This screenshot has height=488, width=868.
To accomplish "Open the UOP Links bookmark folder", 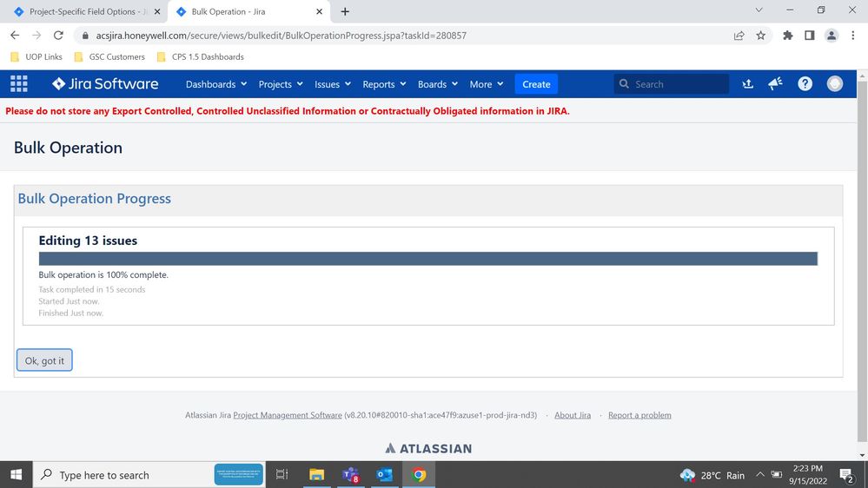I will pyautogui.click(x=36, y=56).
